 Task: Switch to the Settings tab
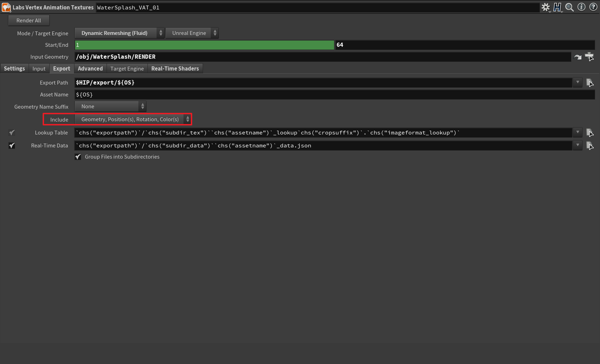click(x=14, y=69)
